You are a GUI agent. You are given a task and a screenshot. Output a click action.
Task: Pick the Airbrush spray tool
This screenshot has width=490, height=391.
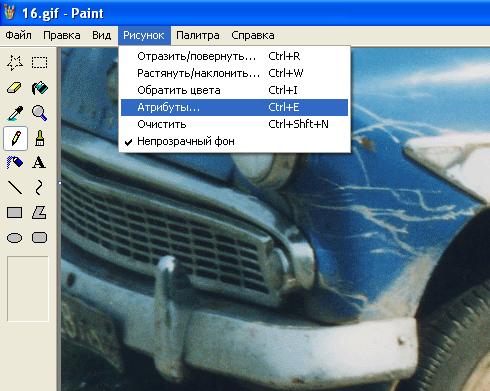[15, 163]
